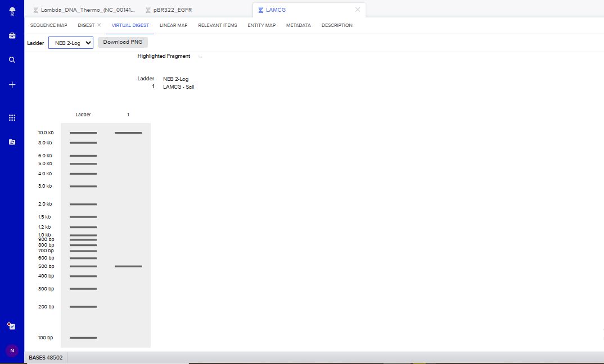Select the Metadata tab
This screenshot has width=604, height=364.
click(x=298, y=25)
